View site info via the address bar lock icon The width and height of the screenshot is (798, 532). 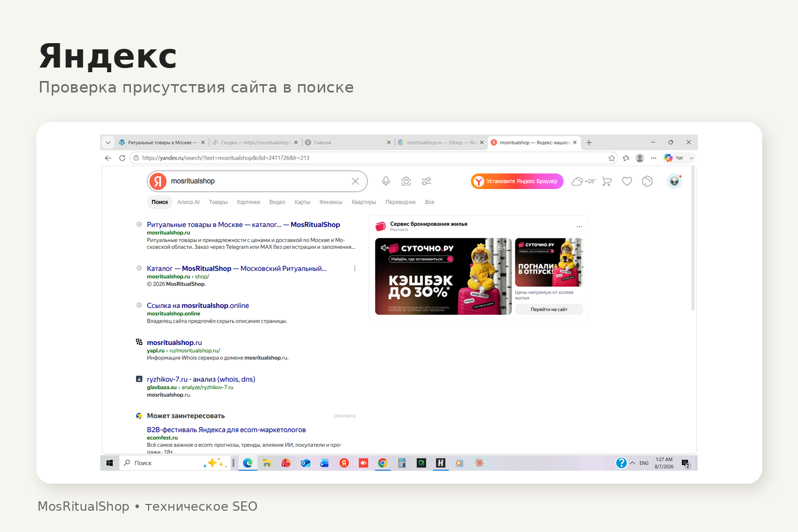(x=136, y=158)
